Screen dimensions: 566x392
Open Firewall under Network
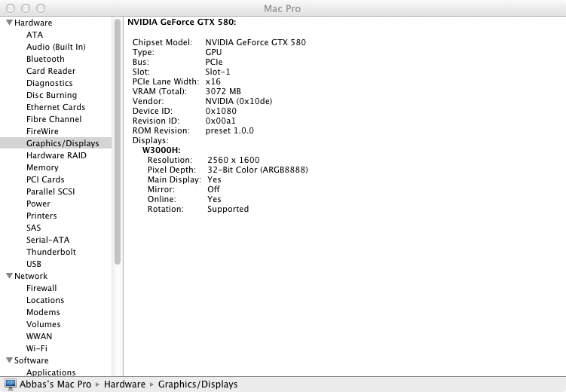tap(41, 288)
